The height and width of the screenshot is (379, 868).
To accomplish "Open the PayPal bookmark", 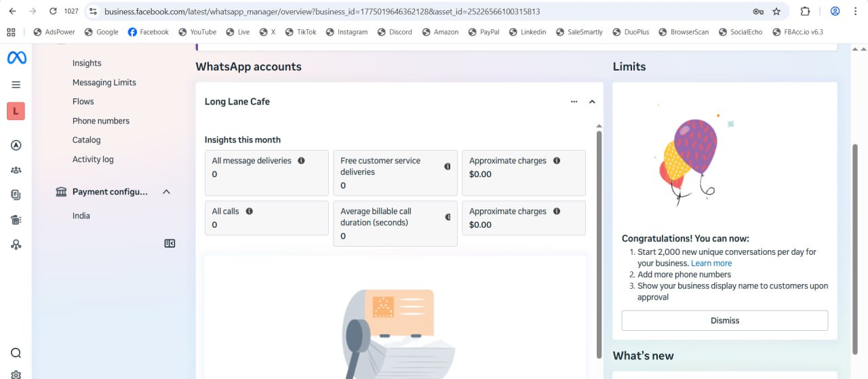I will [x=483, y=32].
